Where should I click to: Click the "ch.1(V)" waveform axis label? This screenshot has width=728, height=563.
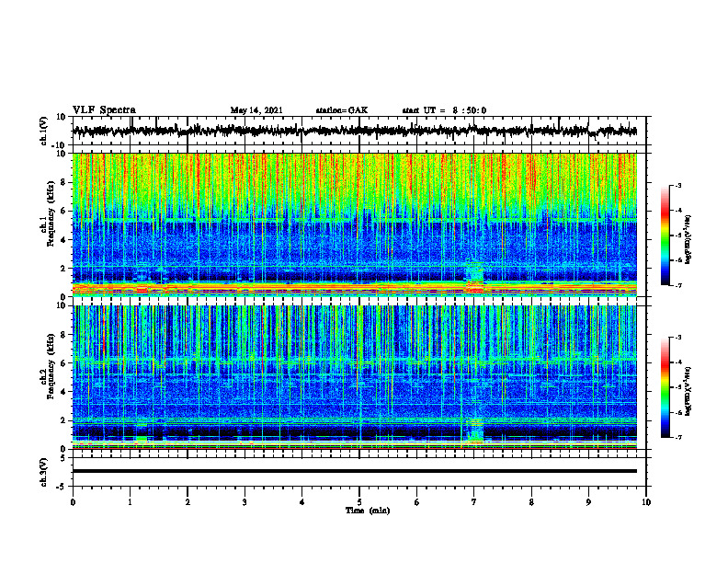point(44,131)
